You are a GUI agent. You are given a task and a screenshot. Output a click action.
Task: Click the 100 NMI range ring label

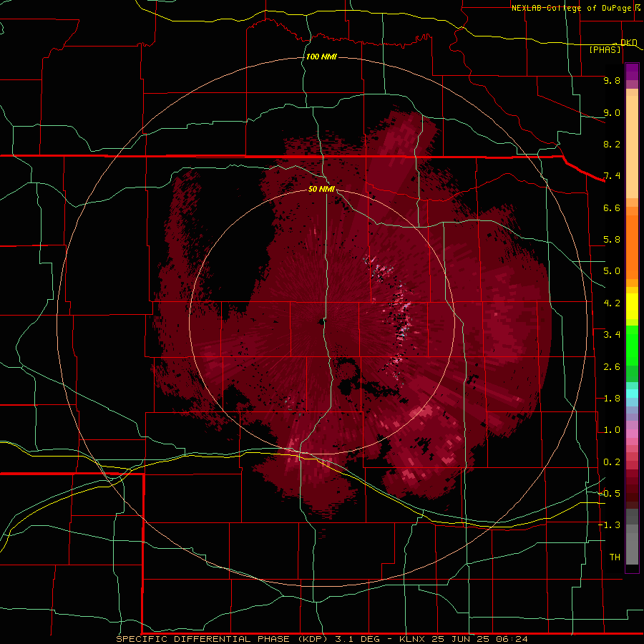click(x=321, y=57)
